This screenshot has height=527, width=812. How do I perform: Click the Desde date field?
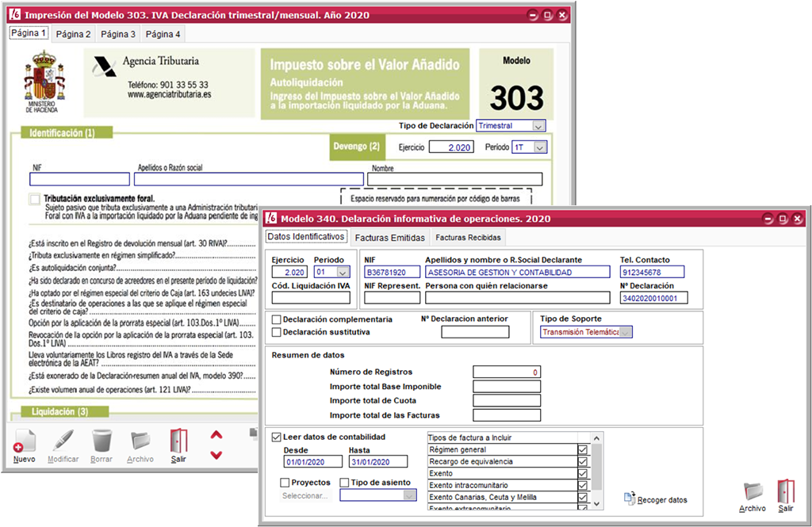coord(313,462)
